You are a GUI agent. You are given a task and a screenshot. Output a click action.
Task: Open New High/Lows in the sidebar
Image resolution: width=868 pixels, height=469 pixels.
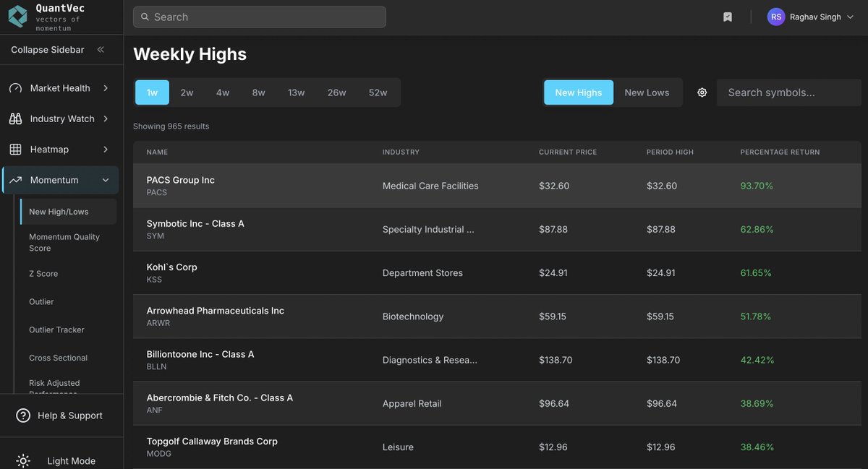pos(69,212)
